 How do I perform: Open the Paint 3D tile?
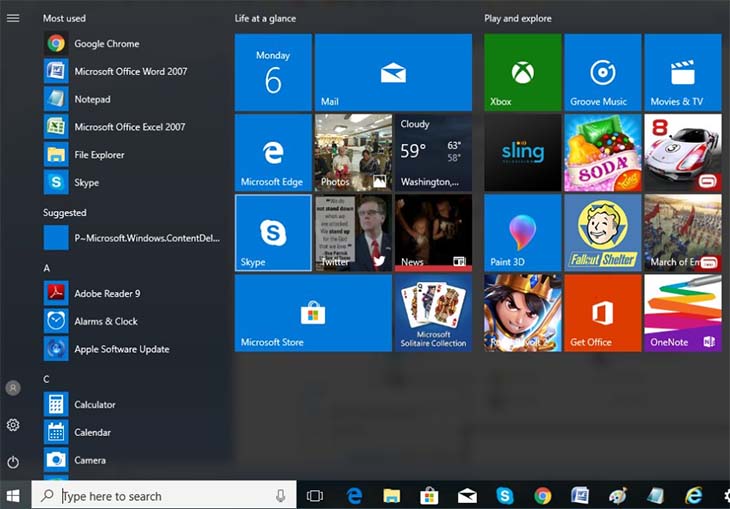tap(523, 233)
